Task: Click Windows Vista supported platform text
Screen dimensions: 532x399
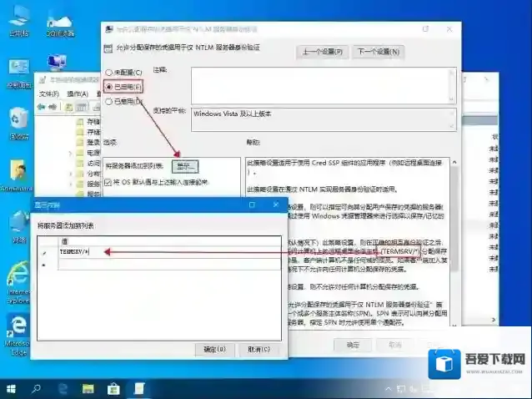Action: point(233,114)
